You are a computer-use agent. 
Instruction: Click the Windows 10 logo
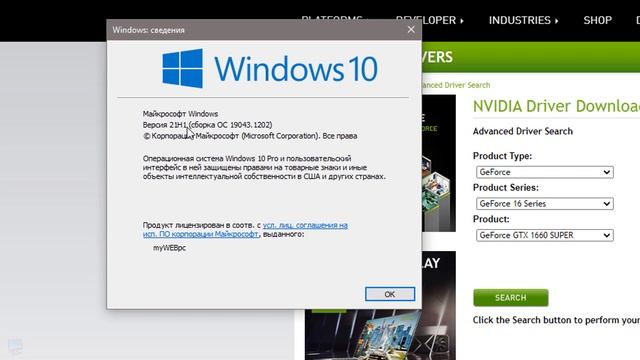pyautogui.click(x=270, y=68)
